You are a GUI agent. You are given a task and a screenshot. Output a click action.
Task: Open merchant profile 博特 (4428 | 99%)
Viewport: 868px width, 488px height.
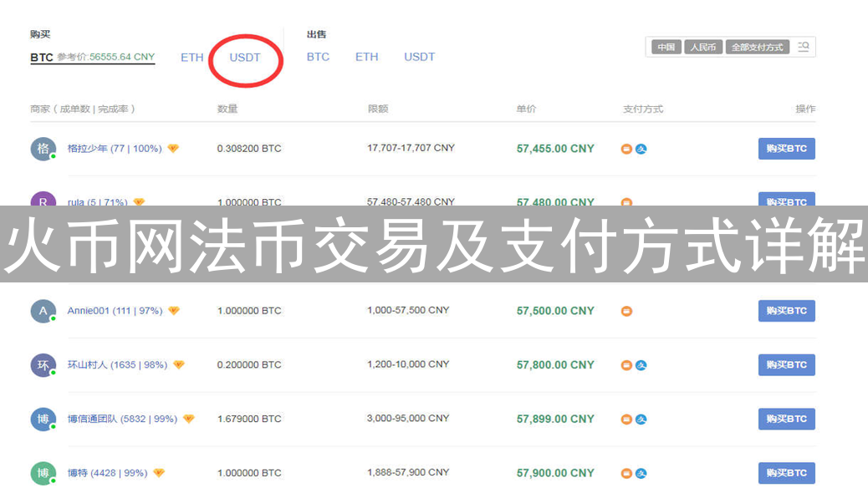click(107, 473)
